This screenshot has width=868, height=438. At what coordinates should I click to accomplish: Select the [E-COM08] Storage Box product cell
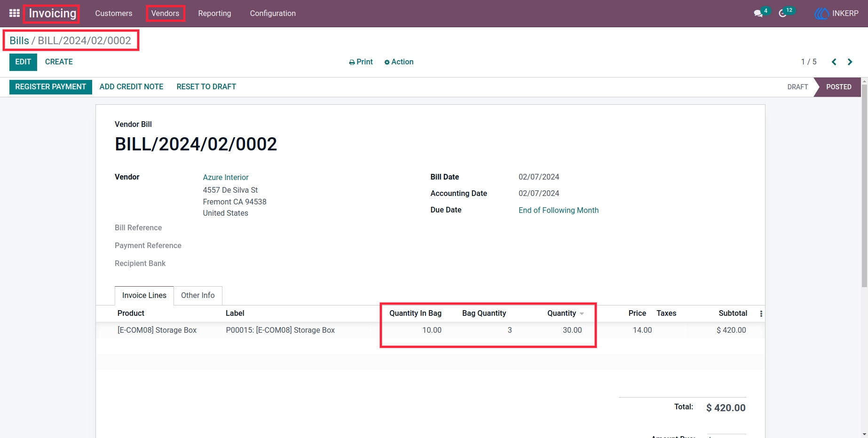157,330
